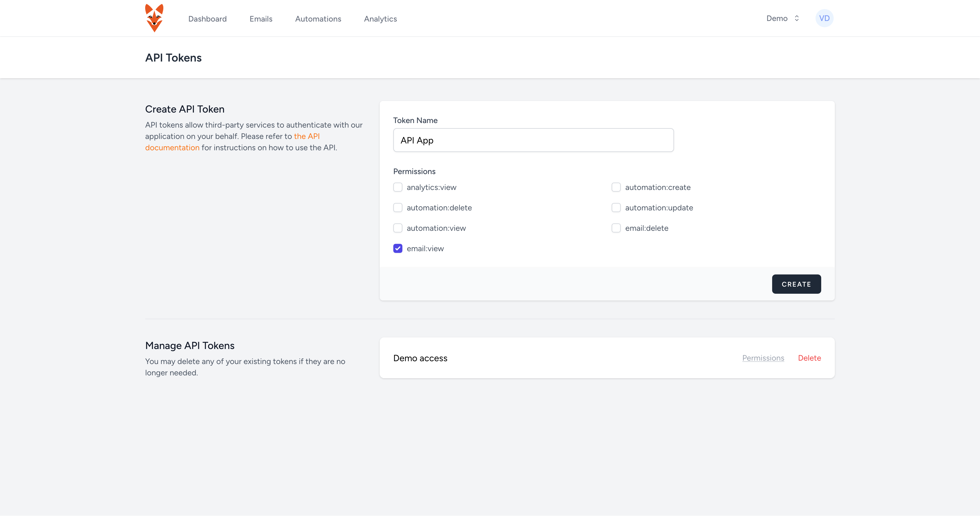Uncheck the email:view permission

point(398,248)
